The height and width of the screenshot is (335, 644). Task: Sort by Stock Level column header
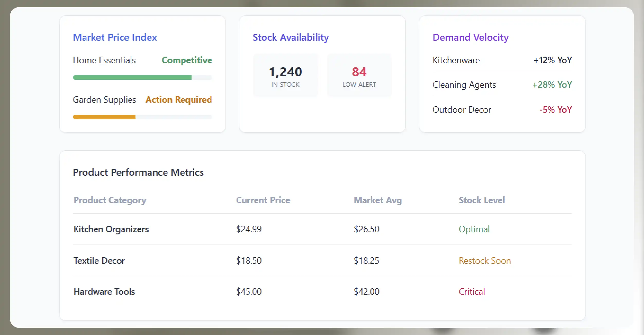click(482, 200)
